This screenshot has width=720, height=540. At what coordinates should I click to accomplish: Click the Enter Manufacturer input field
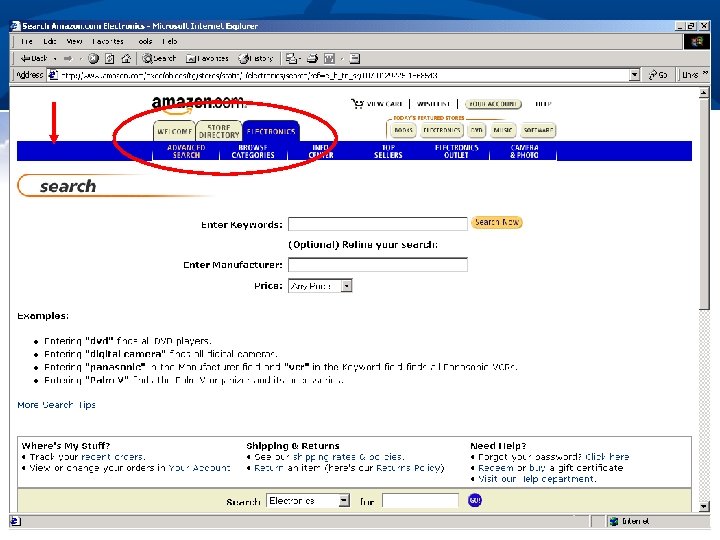(377, 264)
